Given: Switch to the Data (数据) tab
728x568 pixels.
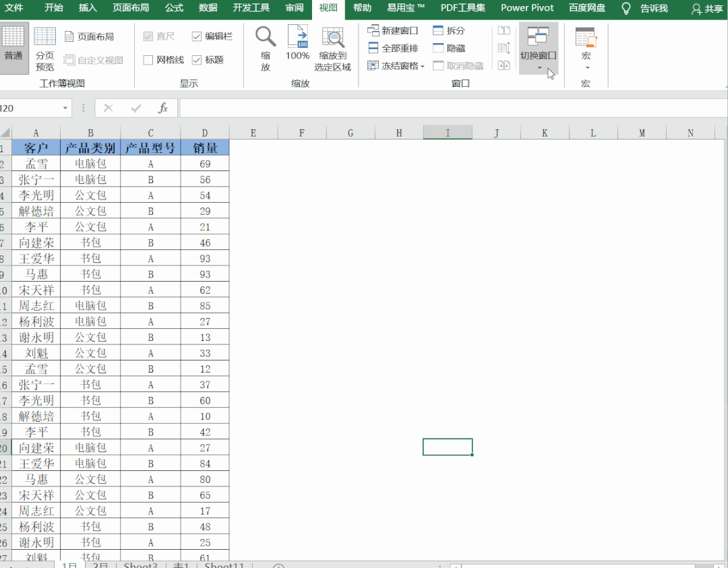Looking at the screenshot, I should click(208, 8).
